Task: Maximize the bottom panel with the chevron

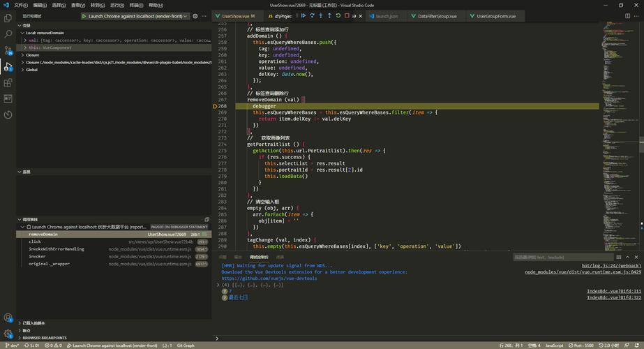Action: [x=627, y=257]
